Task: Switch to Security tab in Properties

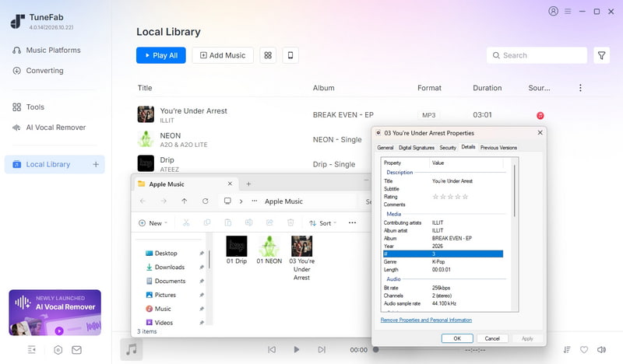Action: (x=447, y=147)
